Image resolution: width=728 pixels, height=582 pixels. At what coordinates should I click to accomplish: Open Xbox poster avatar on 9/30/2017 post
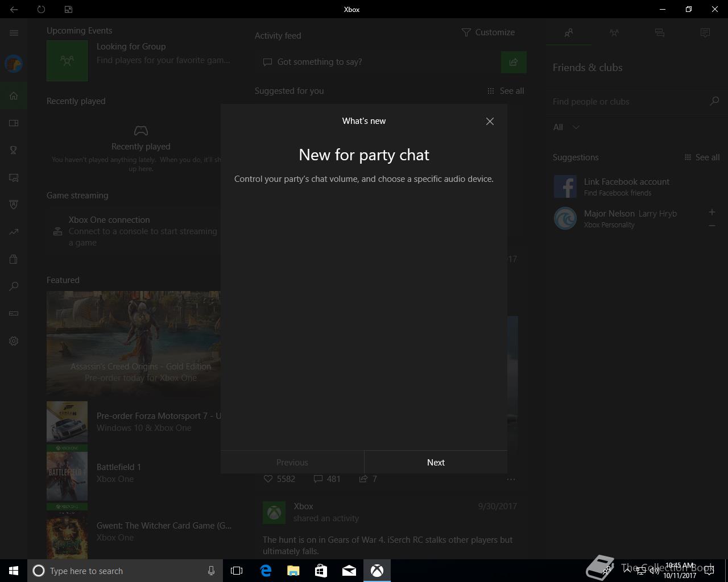point(274,513)
